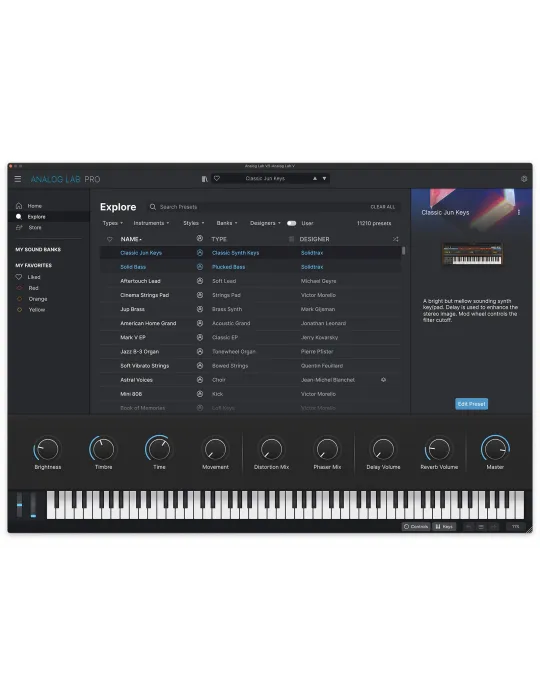
Task: Click the Timbre knob
Action: (104, 449)
